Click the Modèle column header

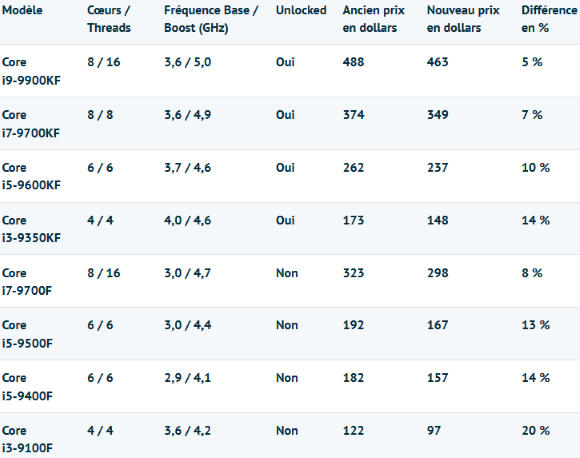pyautogui.click(x=22, y=10)
